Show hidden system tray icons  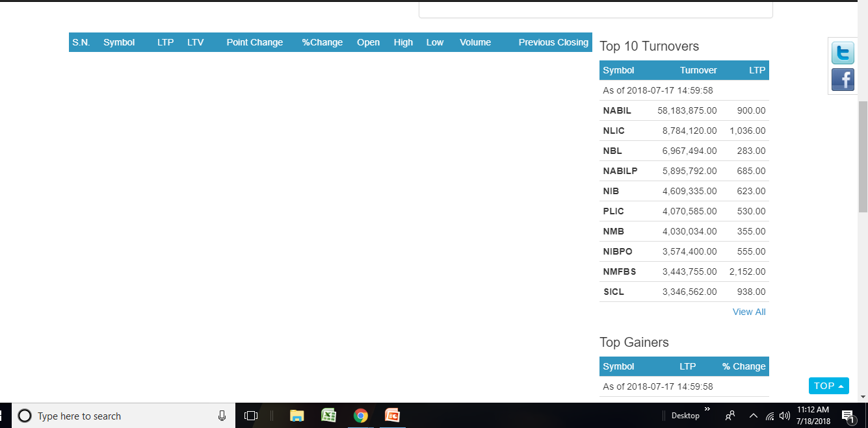coord(754,416)
